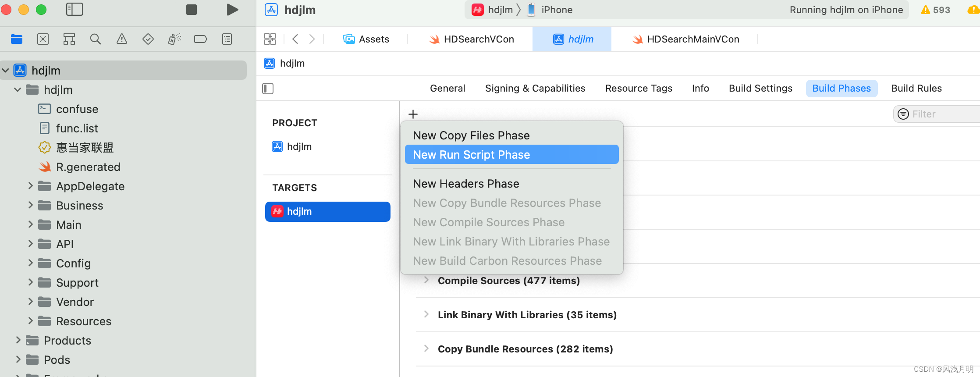980x377 pixels.
Task: Open the Build Rules tab
Action: click(916, 88)
